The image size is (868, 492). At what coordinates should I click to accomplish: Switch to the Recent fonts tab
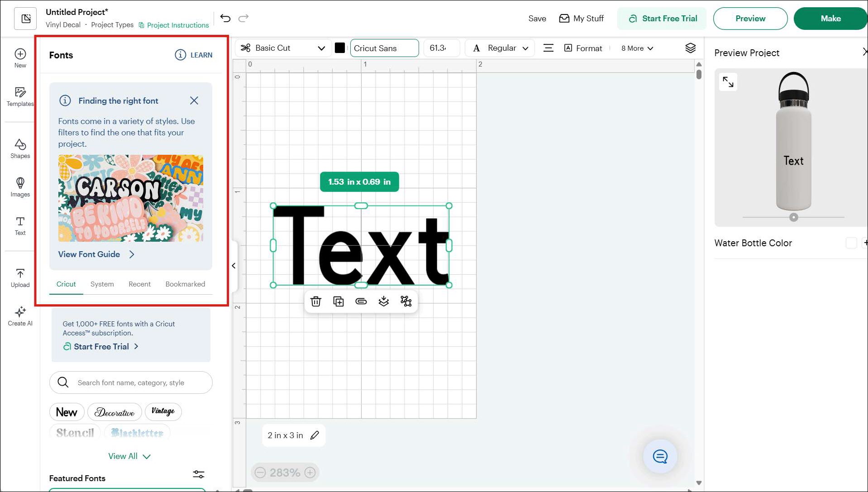(x=139, y=284)
